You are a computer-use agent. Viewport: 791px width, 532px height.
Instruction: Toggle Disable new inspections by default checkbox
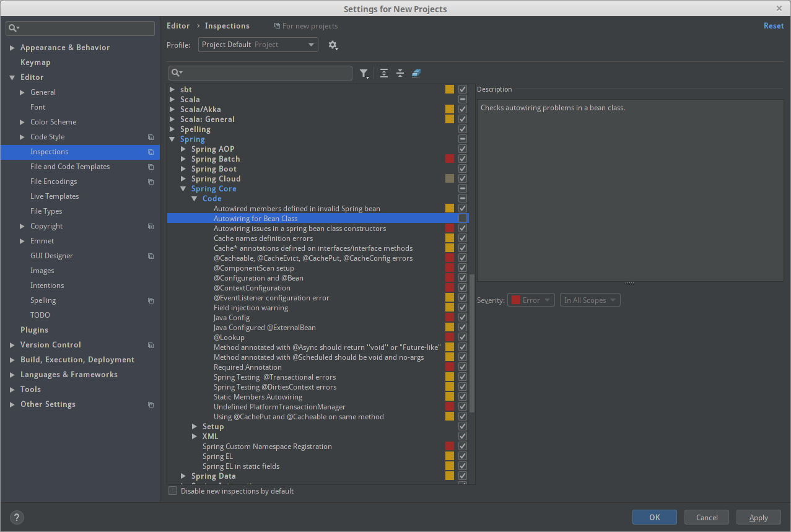tap(173, 491)
